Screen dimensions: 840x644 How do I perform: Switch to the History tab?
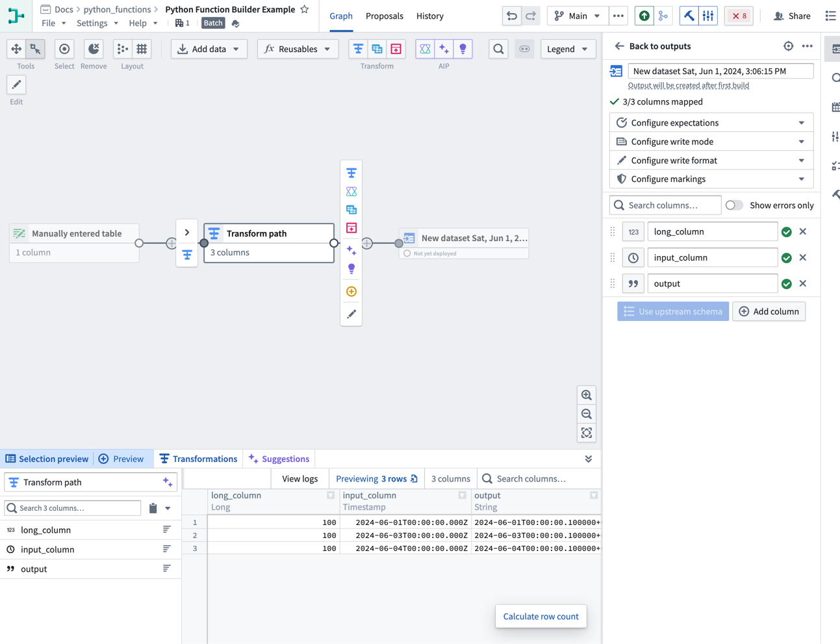[430, 16]
